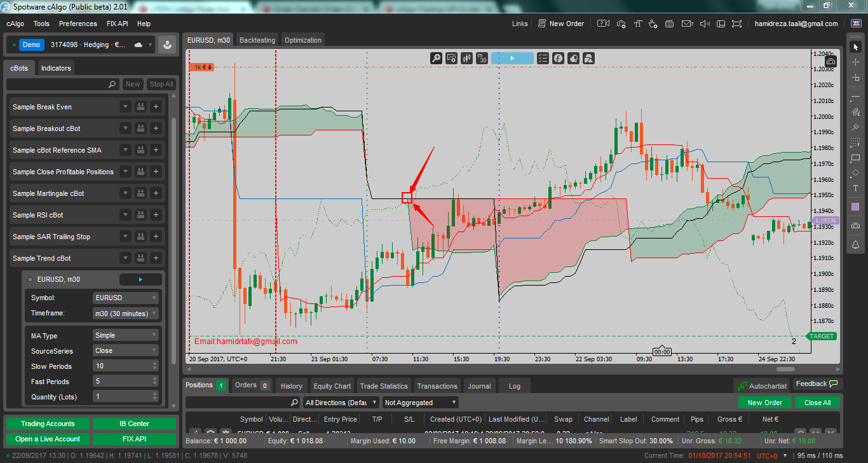Image resolution: width=868 pixels, height=463 pixels.
Task: Click the Feedback button
Action: click(817, 384)
